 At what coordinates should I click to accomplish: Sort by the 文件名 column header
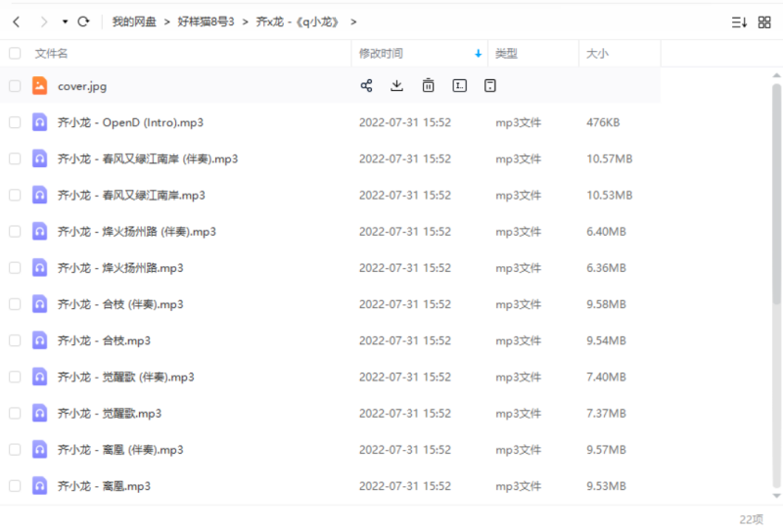point(52,54)
